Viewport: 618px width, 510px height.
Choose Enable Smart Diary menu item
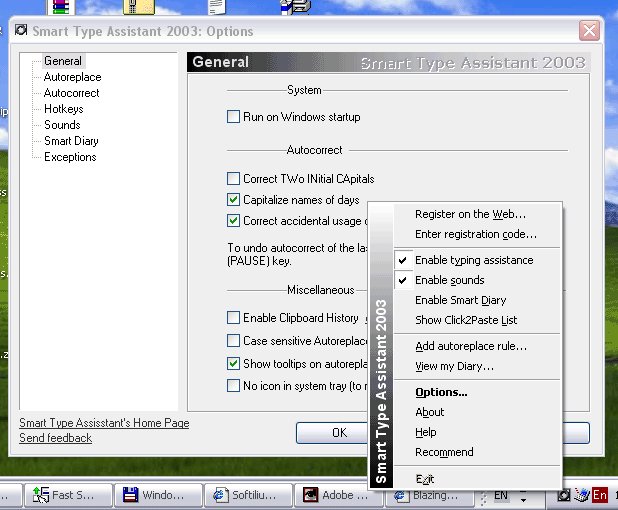pyautogui.click(x=477, y=300)
